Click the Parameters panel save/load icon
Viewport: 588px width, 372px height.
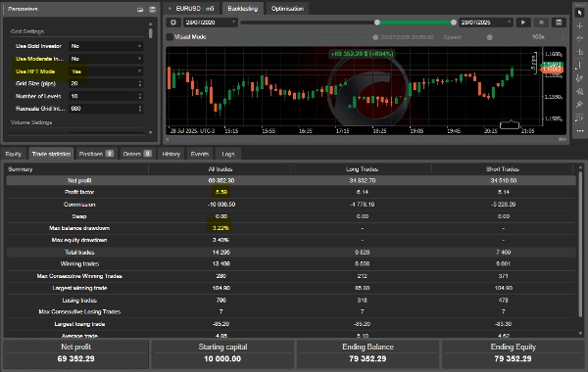pos(152,10)
